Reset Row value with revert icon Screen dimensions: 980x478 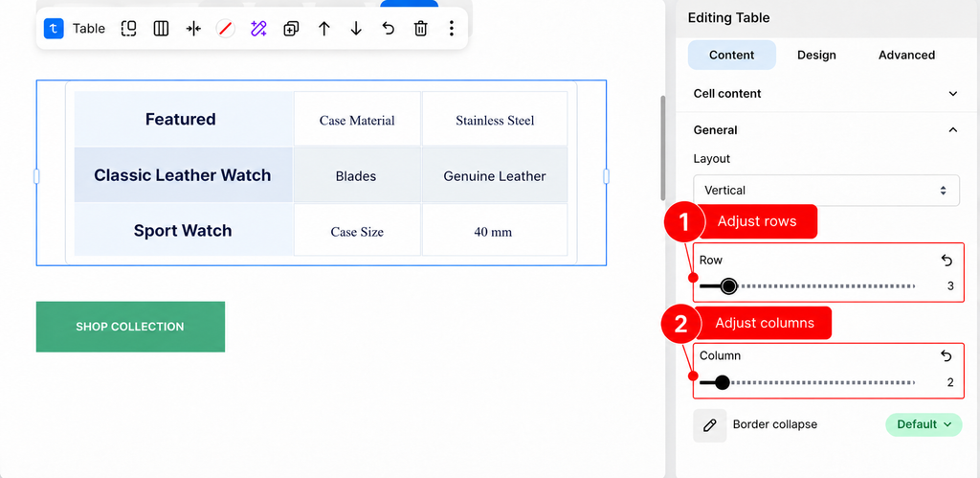pos(947,261)
